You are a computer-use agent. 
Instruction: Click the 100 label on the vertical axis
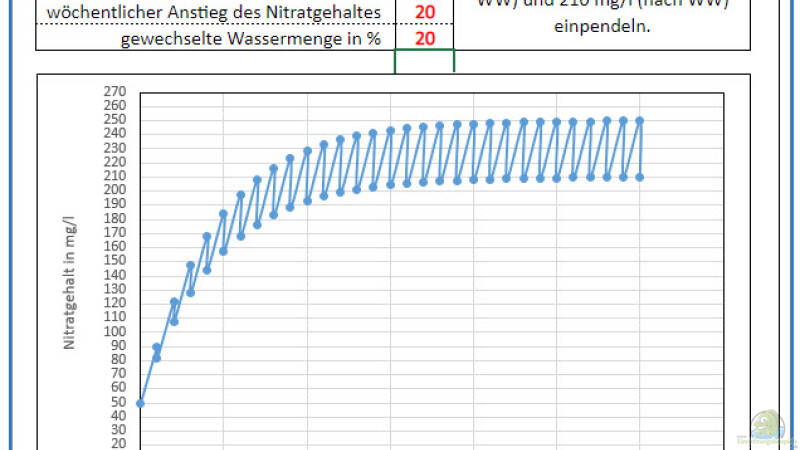tap(113, 331)
